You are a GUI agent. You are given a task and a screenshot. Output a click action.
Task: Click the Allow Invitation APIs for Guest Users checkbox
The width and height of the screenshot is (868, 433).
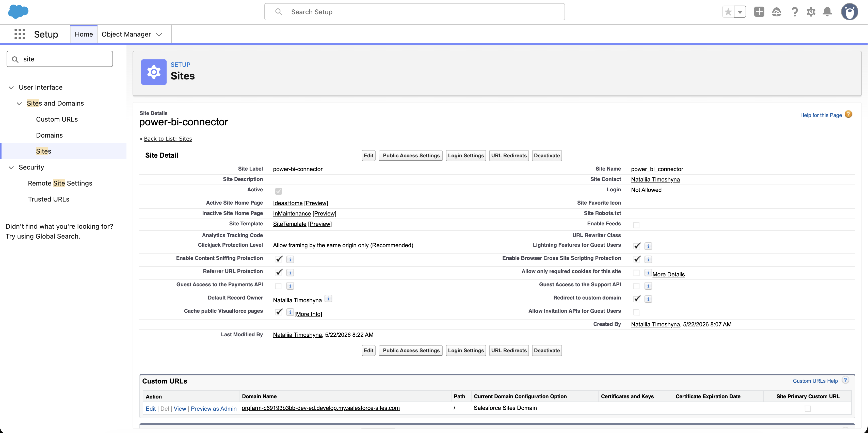tap(636, 312)
